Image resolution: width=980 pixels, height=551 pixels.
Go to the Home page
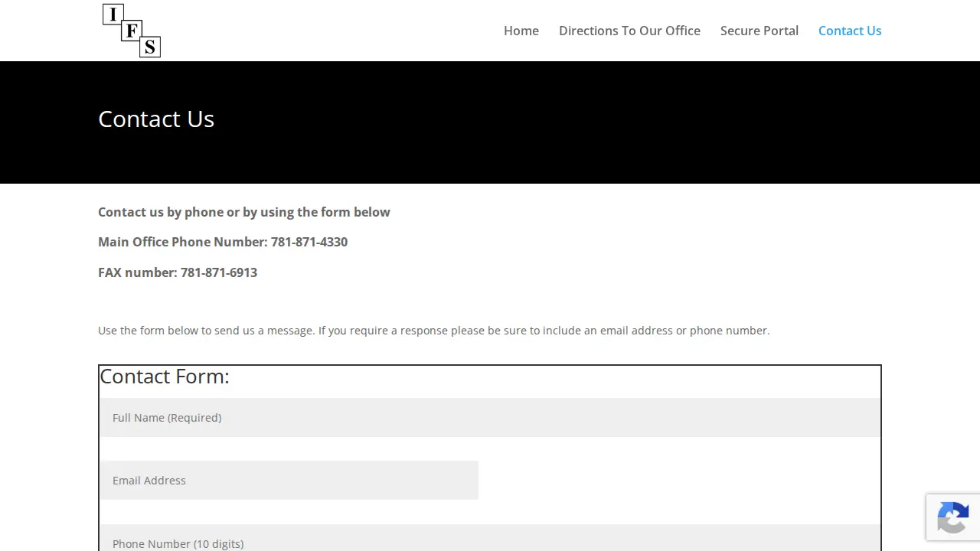click(521, 31)
